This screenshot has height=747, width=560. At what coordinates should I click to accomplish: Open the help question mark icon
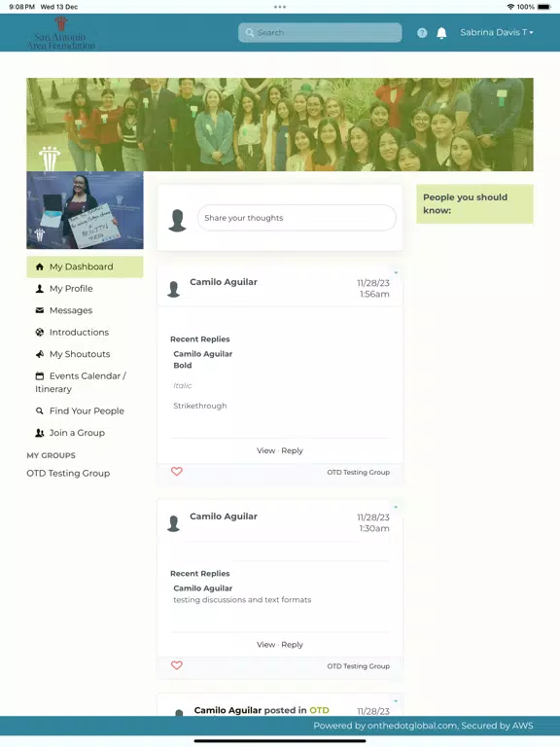coord(422,33)
